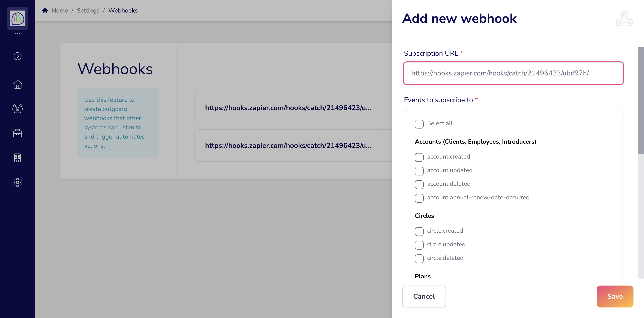The width and height of the screenshot is (644, 318).
Task: Open the people group icon in the sidebar
Action: (18, 109)
